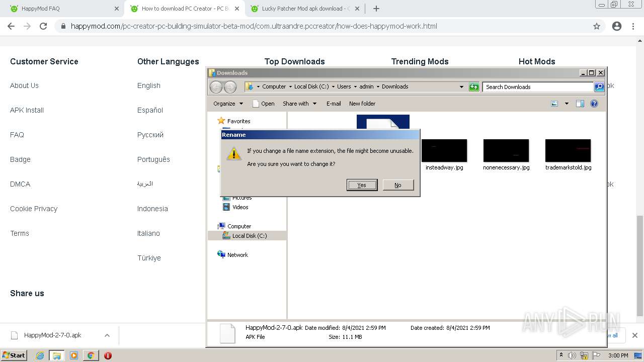The width and height of the screenshot is (644, 362).
Task: Switch the site language to English
Action: [149, 85]
